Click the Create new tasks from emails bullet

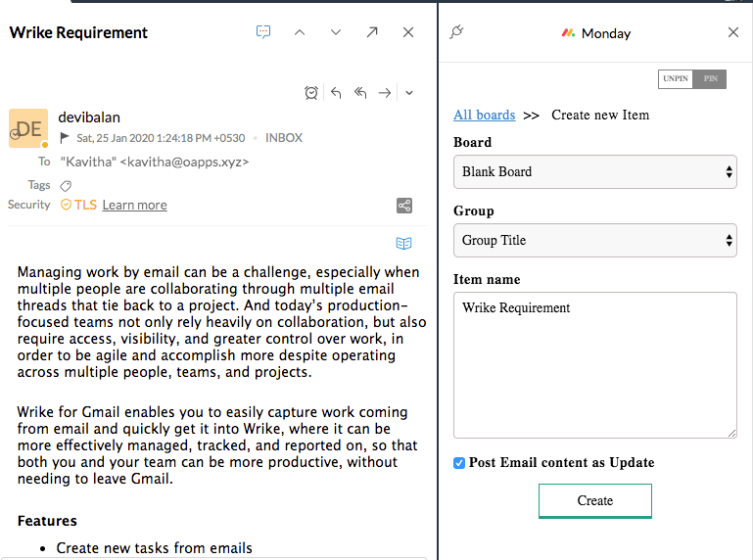click(x=154, y=548)
